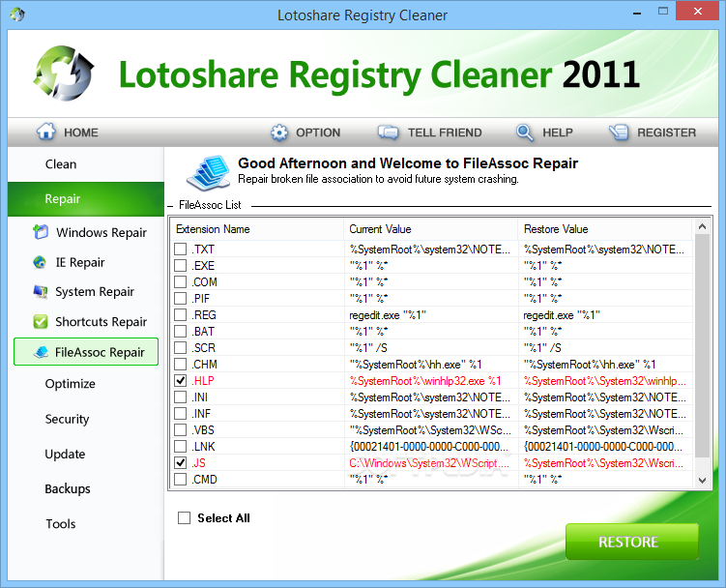Click the FileAssoc list scrollbar thumb

tap(702, 345)
